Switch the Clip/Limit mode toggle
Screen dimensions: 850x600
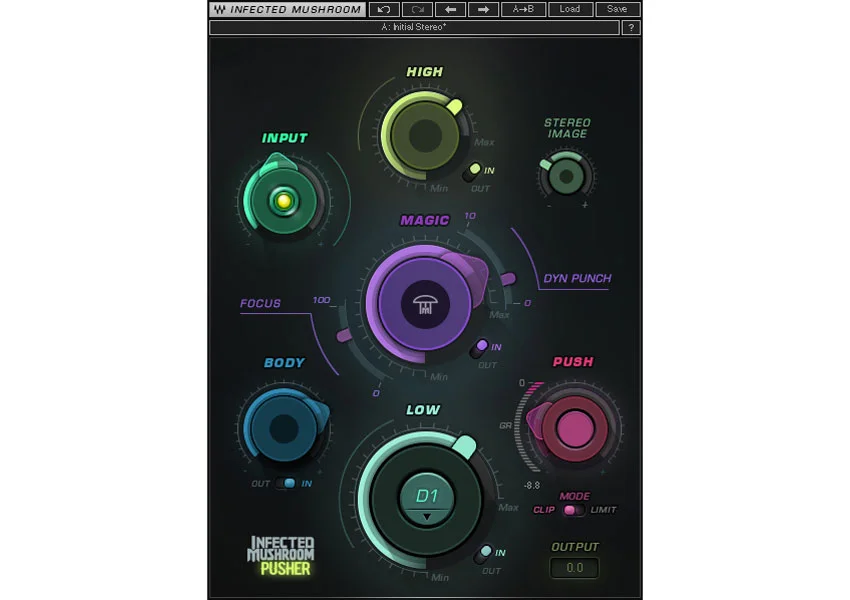coord(573,510)
